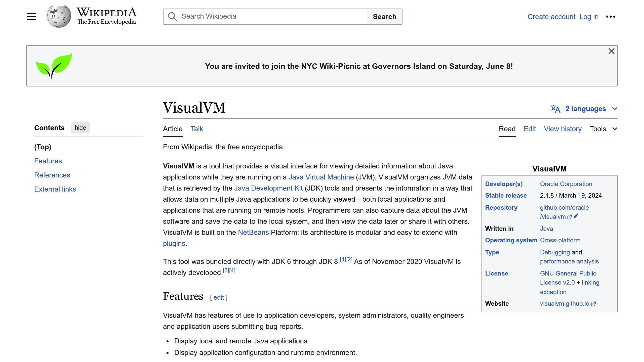Click the Log in link
This screenshot has height=362, width=644.
click(x=589, y=17)
